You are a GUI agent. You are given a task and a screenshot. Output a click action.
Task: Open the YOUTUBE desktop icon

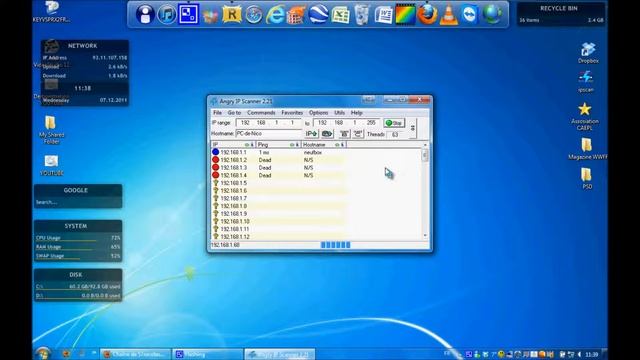pos(51,165)
